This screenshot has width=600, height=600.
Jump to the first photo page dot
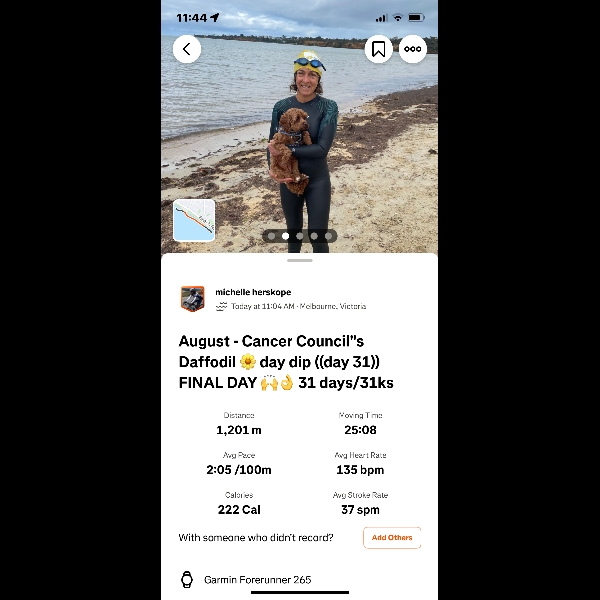[271, 236]
